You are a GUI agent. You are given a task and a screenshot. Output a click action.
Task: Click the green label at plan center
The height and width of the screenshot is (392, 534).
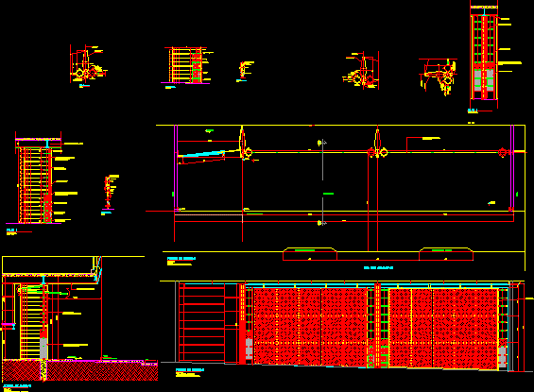[x=328, y=194]
